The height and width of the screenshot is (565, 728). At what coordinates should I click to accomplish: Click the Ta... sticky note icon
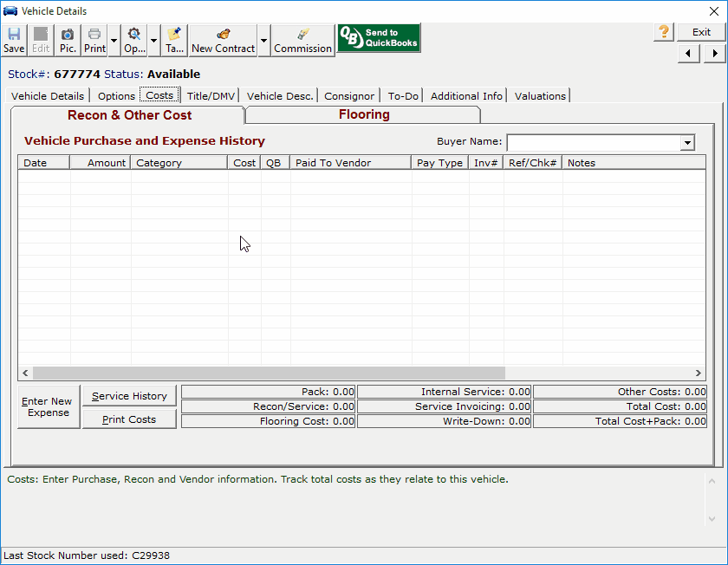click(174, 40)
